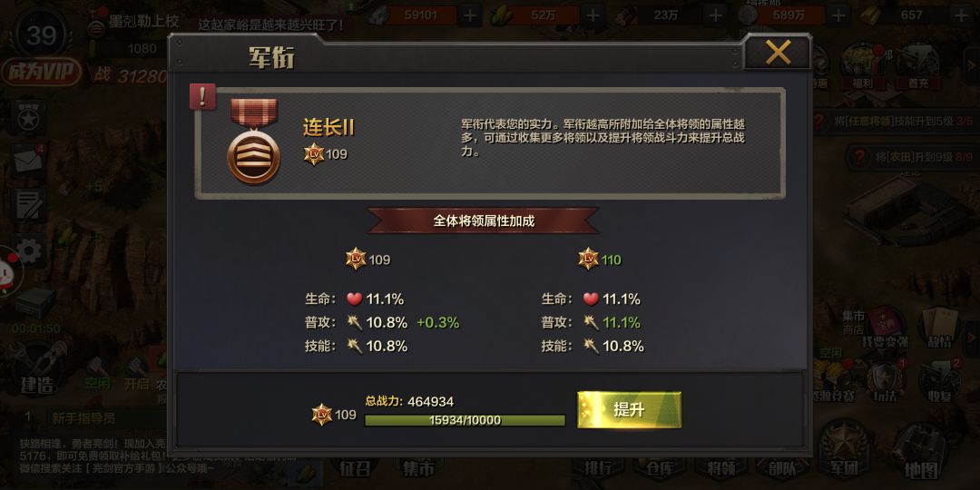Close the 军衔 dialog with X
Image resolution: width=980 pixels, height=490 pixels.
(779, 52)
